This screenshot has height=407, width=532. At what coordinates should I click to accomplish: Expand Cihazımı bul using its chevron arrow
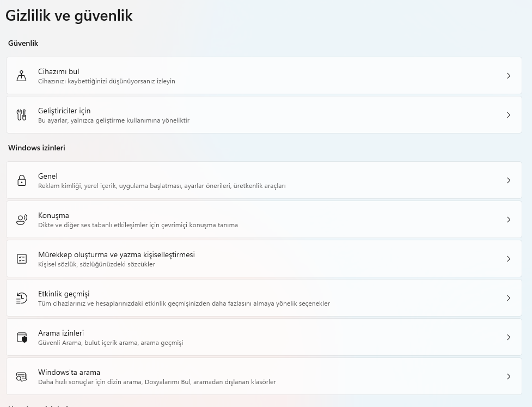[x=508, y=76]
